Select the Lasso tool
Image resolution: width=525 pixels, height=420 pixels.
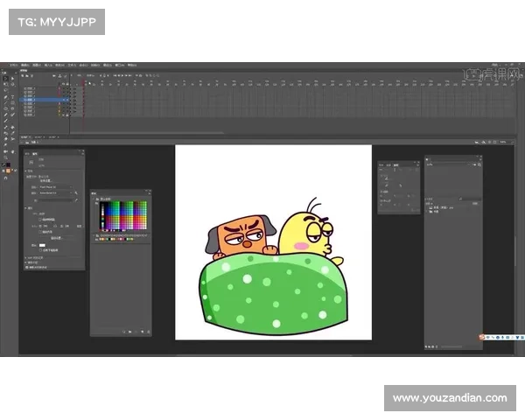[5, 90]
